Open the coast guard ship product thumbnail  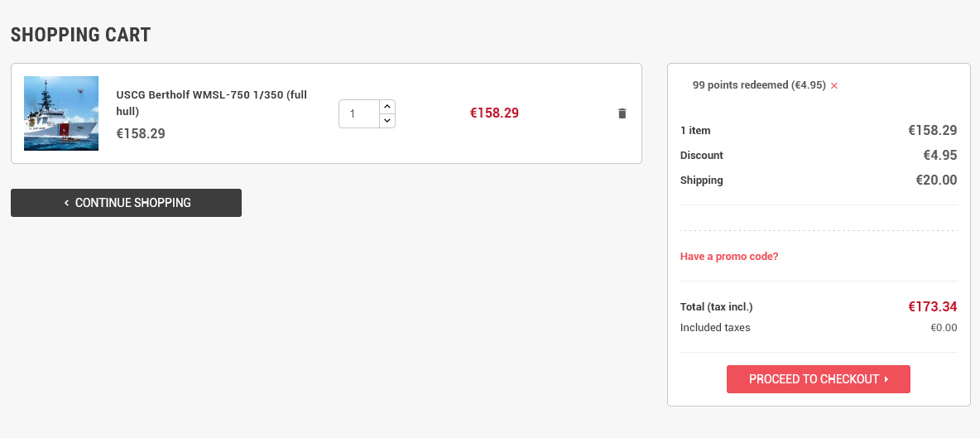pos(61,113)
